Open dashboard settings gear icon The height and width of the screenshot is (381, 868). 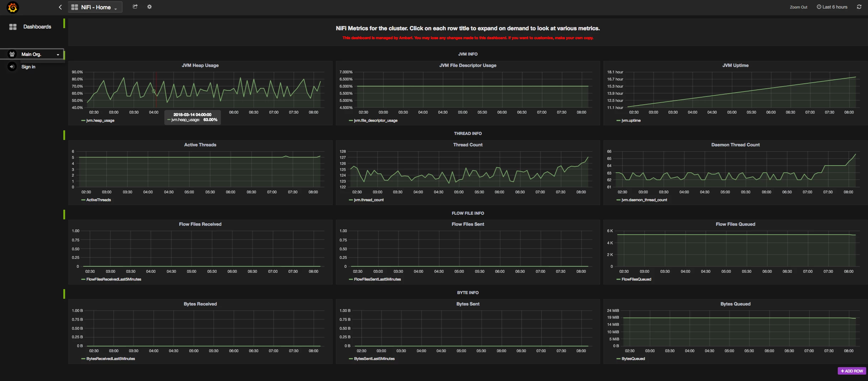click(149, 7)
